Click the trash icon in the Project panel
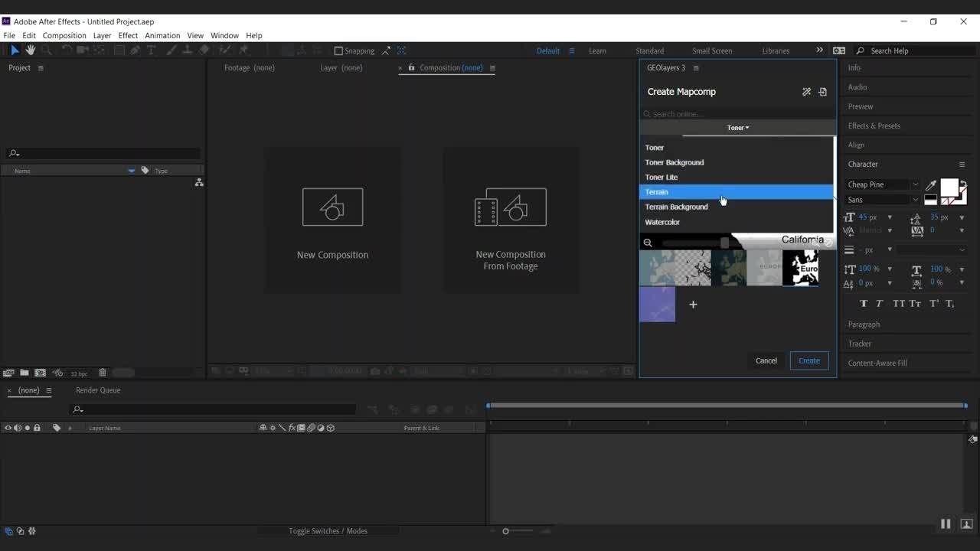Image resolution: width=980 pixels, height=551 pixels. (x=103, y=373)
